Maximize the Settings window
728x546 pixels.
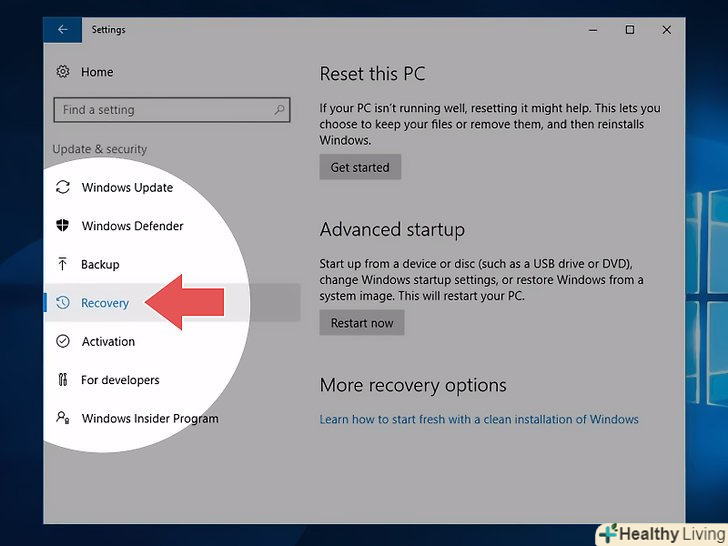pos(630,30)
